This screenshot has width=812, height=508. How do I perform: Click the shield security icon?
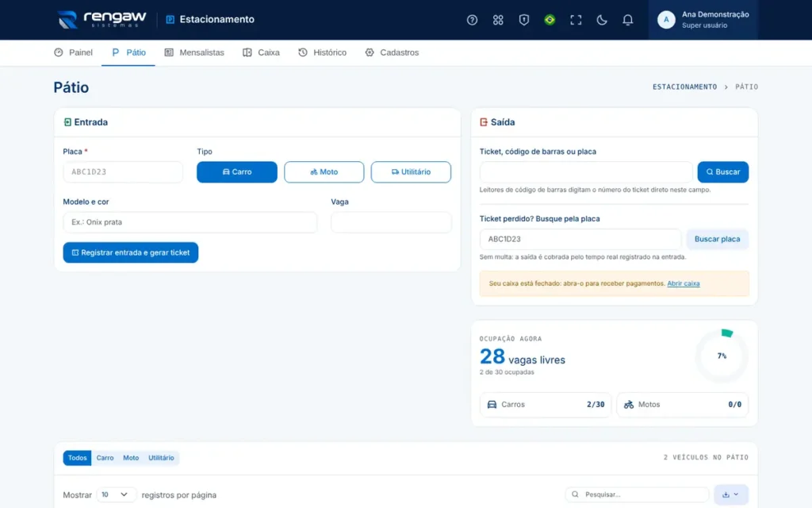523,20
